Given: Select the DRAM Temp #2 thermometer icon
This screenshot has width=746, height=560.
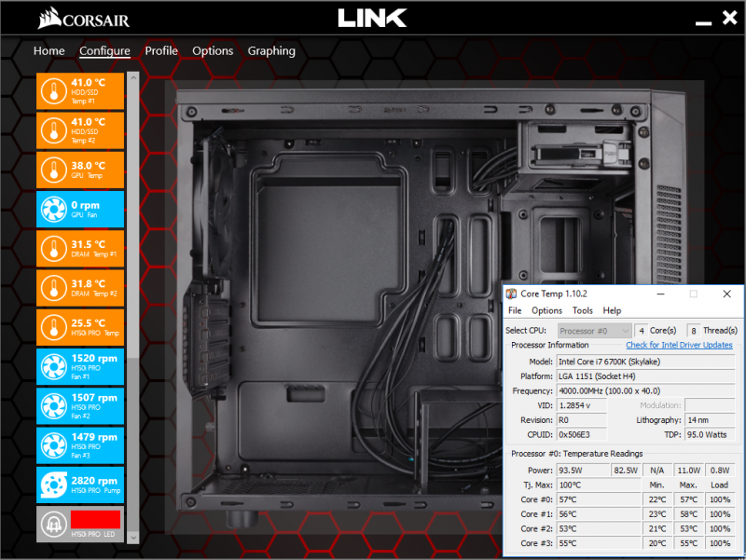Looking at the screenshot, I should 54,288.
